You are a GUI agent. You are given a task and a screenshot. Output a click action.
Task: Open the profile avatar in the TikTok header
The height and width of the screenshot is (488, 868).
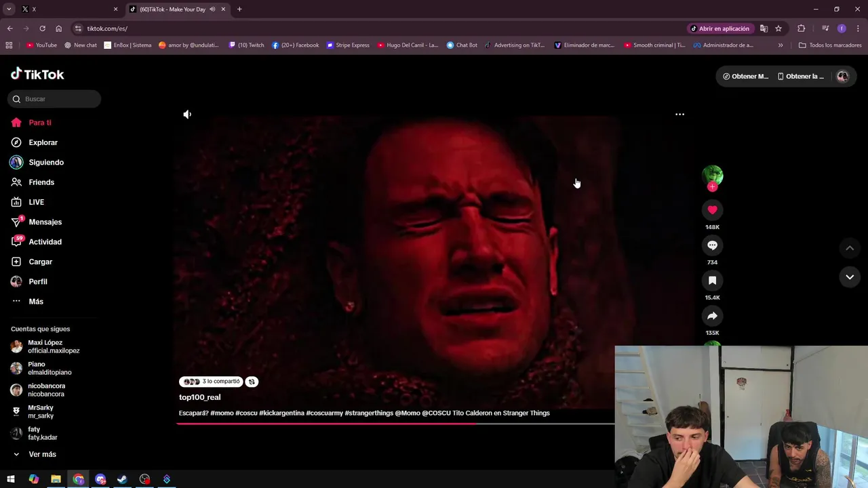(843, 77)
